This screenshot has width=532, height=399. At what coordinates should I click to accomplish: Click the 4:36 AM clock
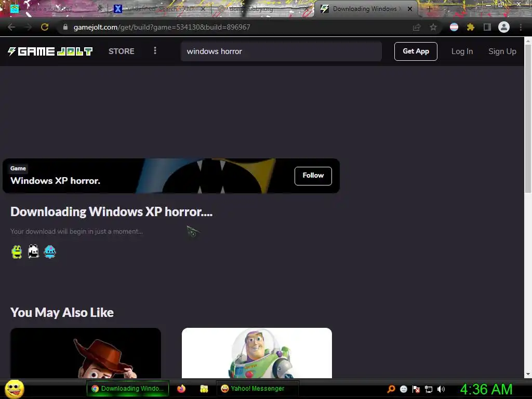(x=486, y=389)
